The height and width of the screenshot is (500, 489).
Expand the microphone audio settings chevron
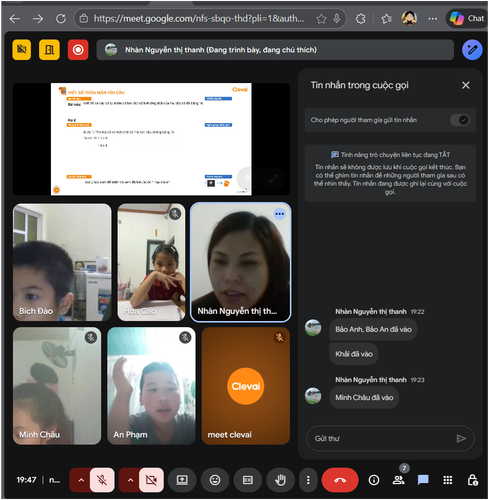pos(81,480)
